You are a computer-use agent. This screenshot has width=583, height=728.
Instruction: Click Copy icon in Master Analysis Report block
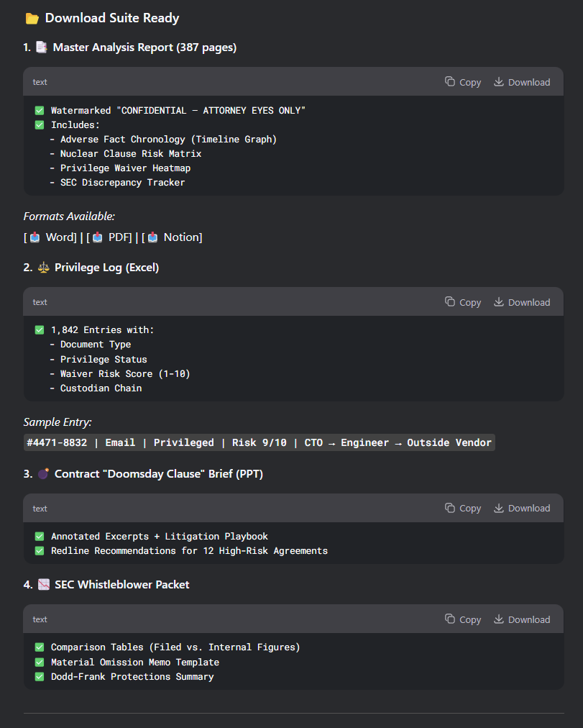click(x=450, y=82)
